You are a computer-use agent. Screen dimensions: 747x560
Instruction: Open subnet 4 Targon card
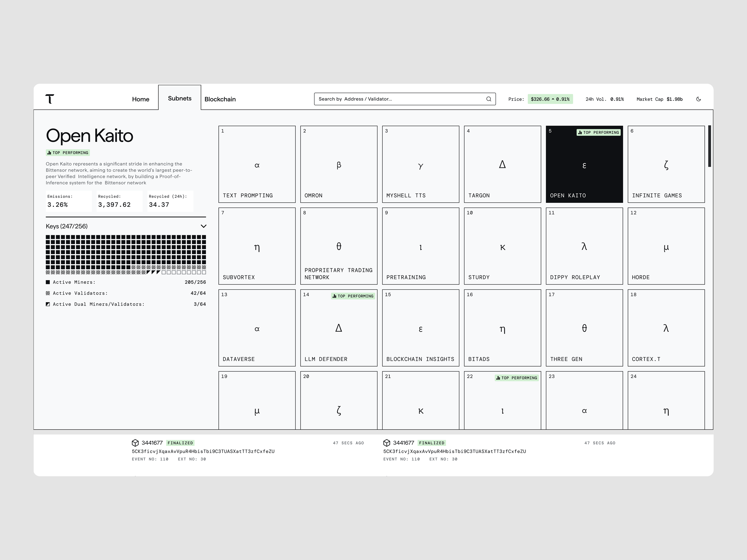(x=503, y=164)
